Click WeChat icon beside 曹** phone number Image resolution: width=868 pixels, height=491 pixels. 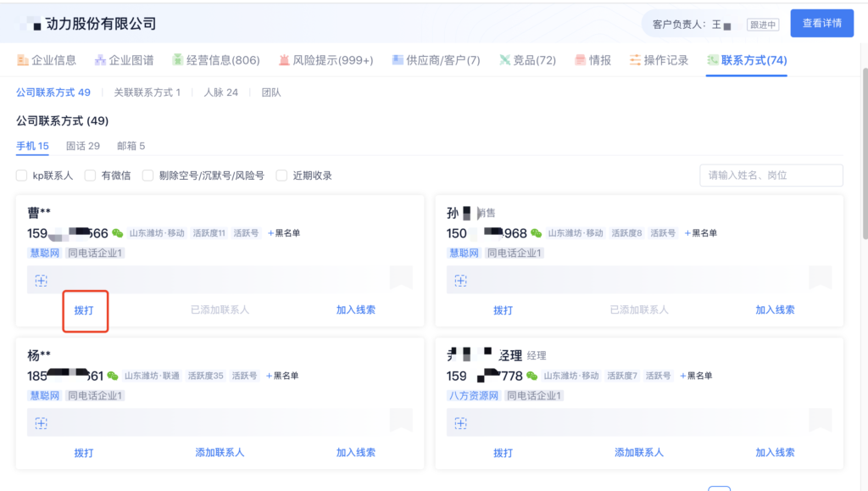pyautogui.click(x=118, y=233)
